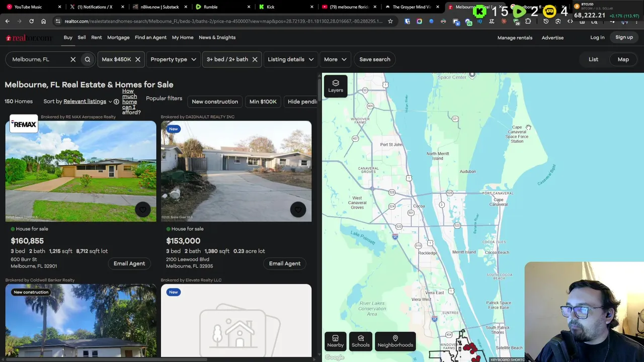644x362 pixels.
Task: Save the 600 Burr St listing with heart
Action: pyautogui.click(x=143, y=210)
